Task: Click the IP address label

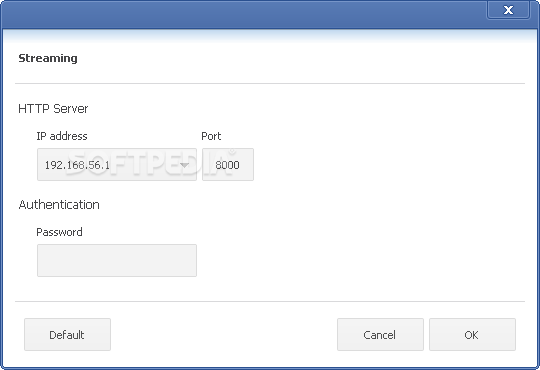Action: (x=62, y=136)
